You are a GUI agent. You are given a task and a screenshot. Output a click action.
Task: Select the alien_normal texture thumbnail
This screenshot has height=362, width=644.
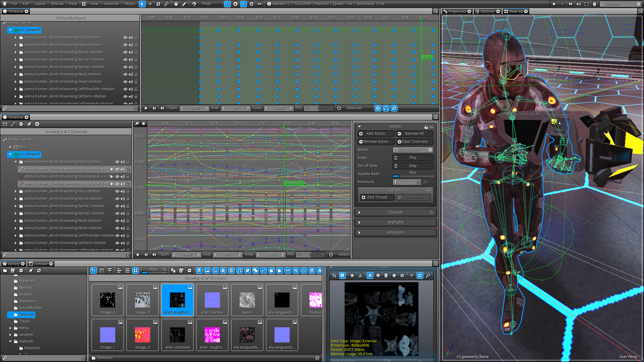coord(212,300)
